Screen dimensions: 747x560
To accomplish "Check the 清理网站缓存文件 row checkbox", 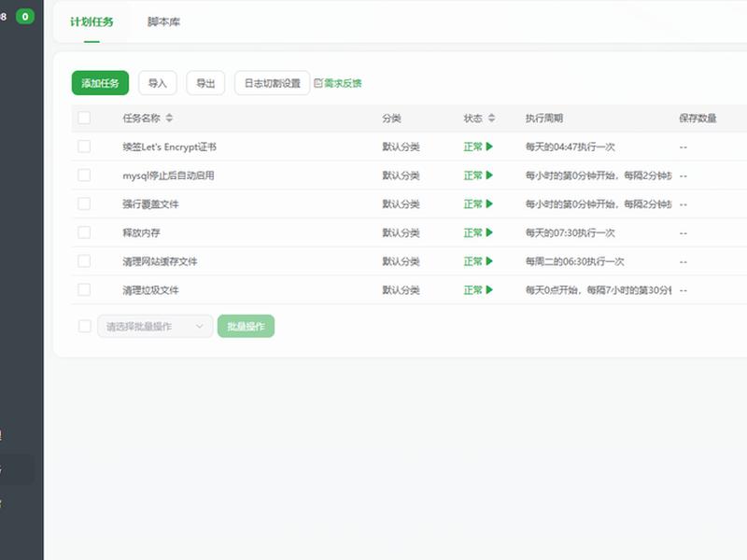I will [x=84, y=260].
